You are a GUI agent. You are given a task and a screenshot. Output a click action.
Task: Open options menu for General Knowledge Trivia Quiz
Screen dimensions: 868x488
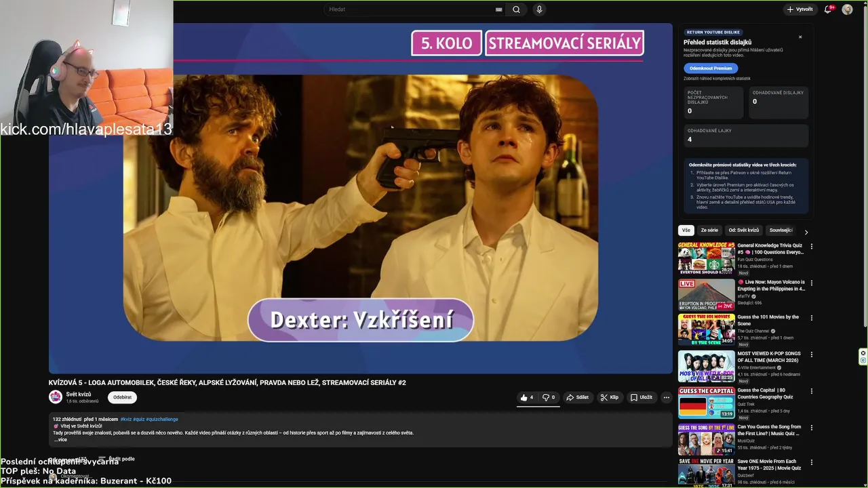(x=812, y=247)
